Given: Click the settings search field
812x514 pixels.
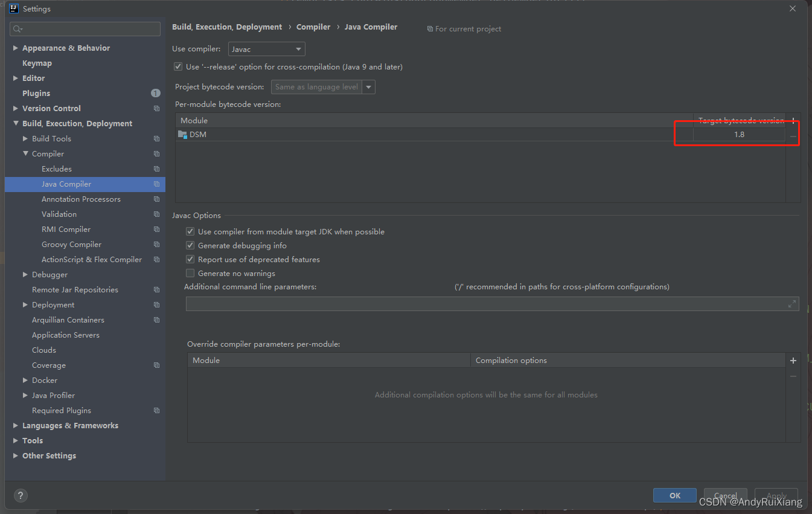Looking at the screenshot, I should (85, 28).
